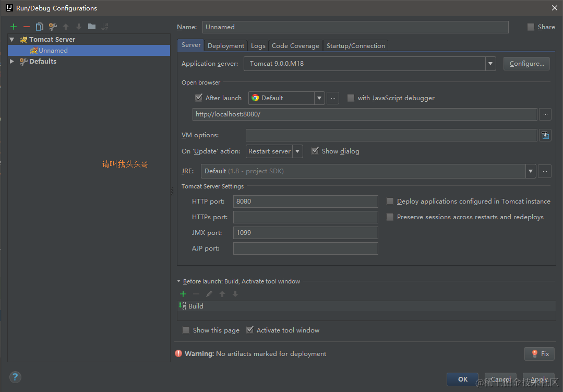This screenshot has height=392, width=563.
Task: Open the Application server dropdown
Action: [490, 63]
